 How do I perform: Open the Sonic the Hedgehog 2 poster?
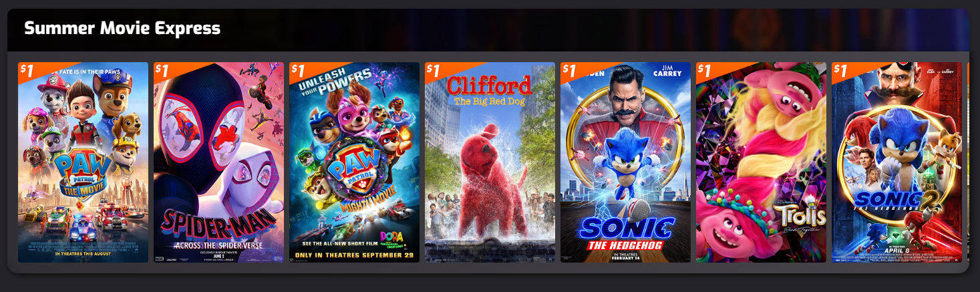click(x=896, y=162)
